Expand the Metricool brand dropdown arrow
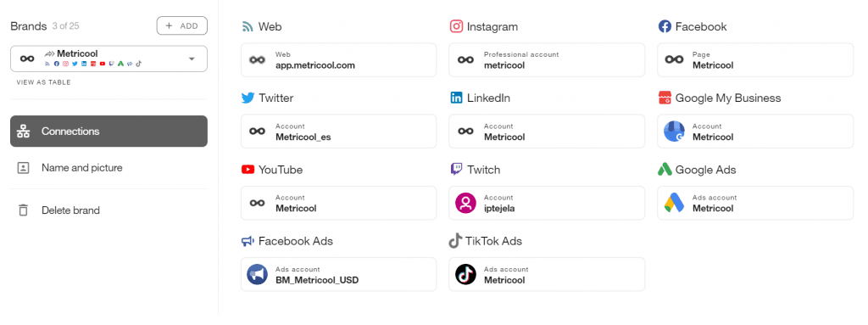868x325 pixels. pyautogui.click(x=192, y=59)
